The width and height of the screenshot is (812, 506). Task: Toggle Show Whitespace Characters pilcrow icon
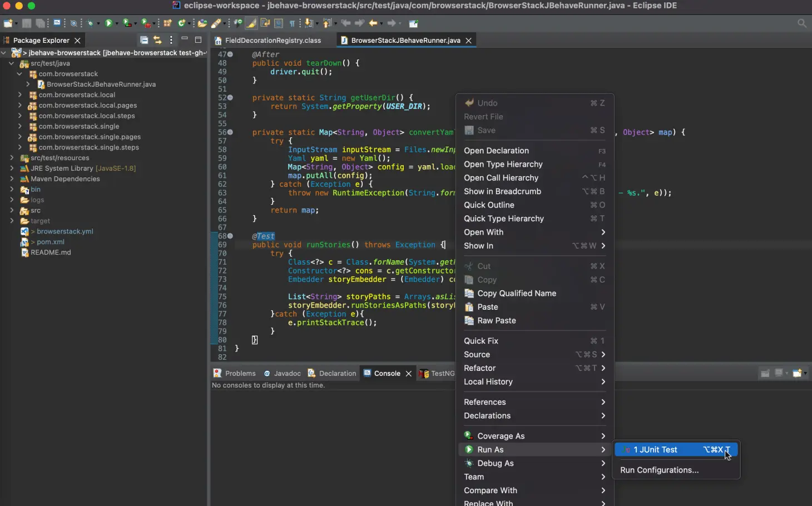click(292, 23)
